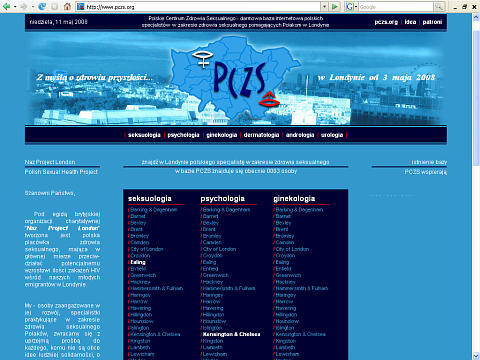Viewport: 480px width, 360px height.
Task: Select andrologia in the navigation bar
Action: (x=300, y=135)
